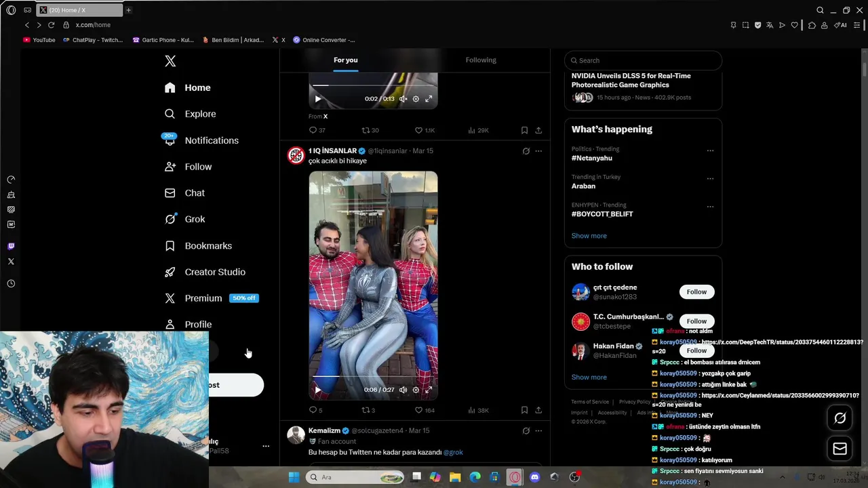Viewport: 868px width, 488px height.
Task: Open Bookmarks in the X sidebar
Action: click(198, 245)
